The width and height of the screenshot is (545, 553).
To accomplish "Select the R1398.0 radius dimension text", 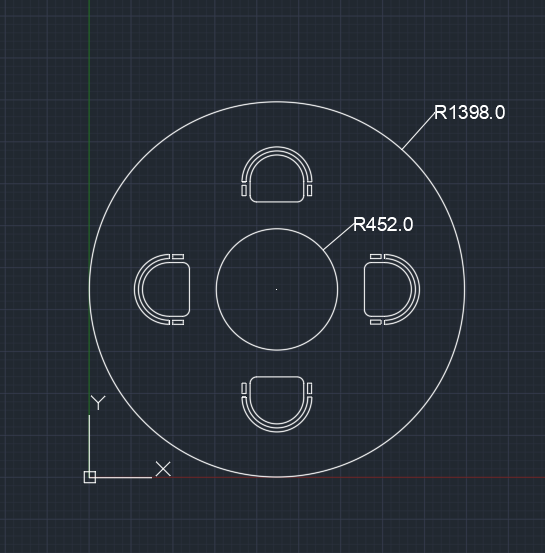I will [x=469, y=113].
